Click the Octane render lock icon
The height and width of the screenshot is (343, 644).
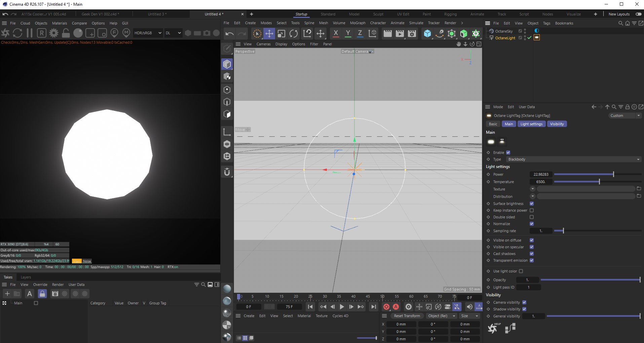(66, 33)
